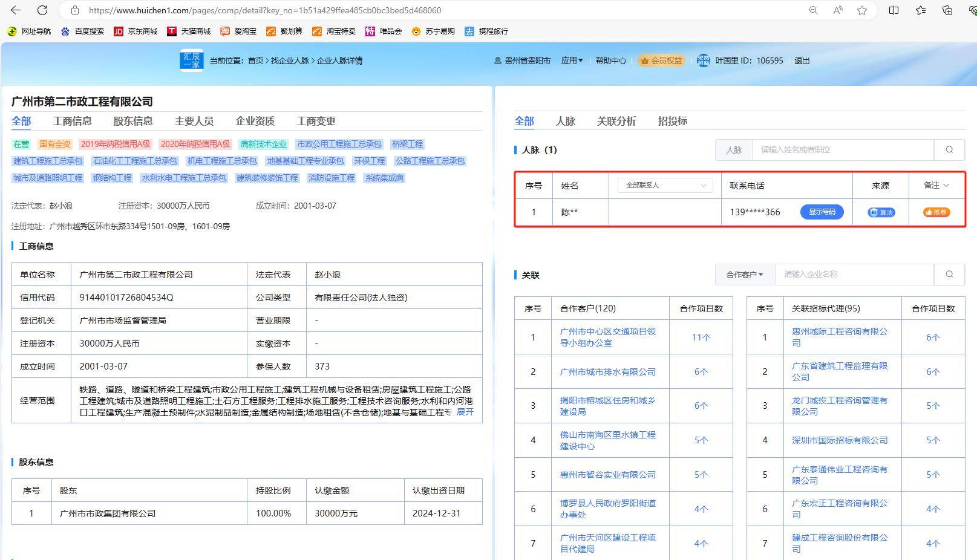977x560 pixels.
Task: Switch to right panel 人脉 tab
Action: [566, 121]
